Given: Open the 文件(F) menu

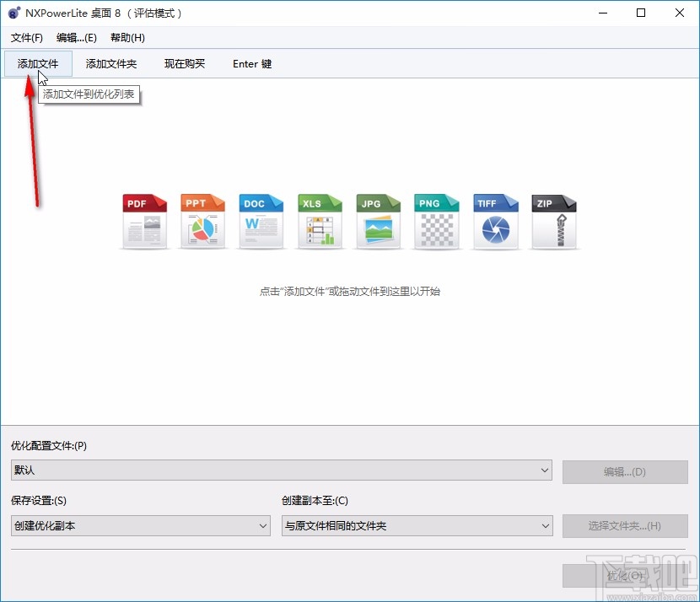Looking at the screenshot, I should tap(27, 38).
